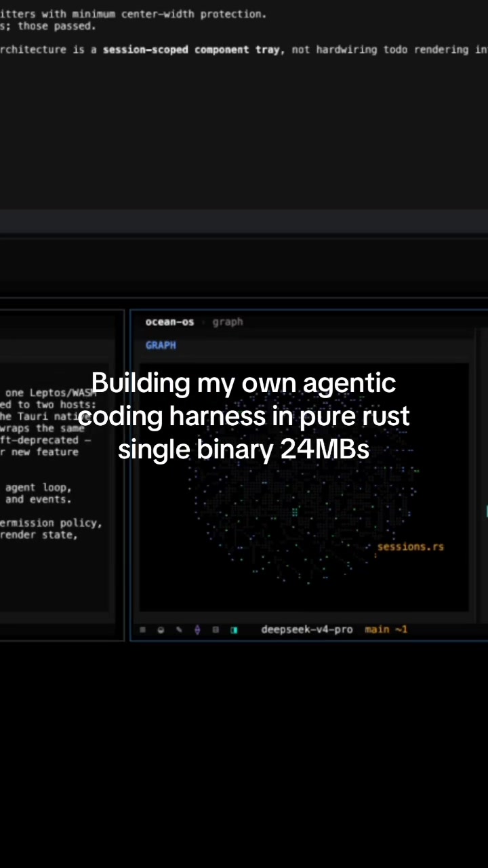Click the "agent loop," line in left pane
The height and width of the screenshot is (868, 488).
coord(39,487)
